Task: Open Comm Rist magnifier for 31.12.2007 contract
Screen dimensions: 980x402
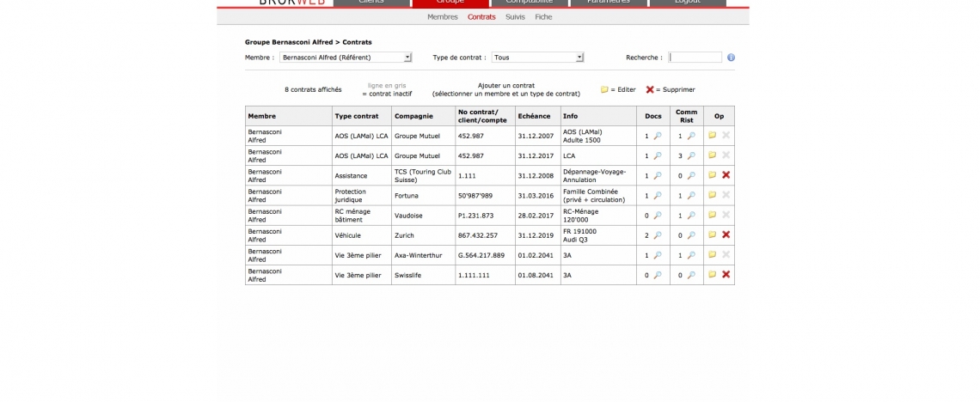Action: tap(690, 136)
